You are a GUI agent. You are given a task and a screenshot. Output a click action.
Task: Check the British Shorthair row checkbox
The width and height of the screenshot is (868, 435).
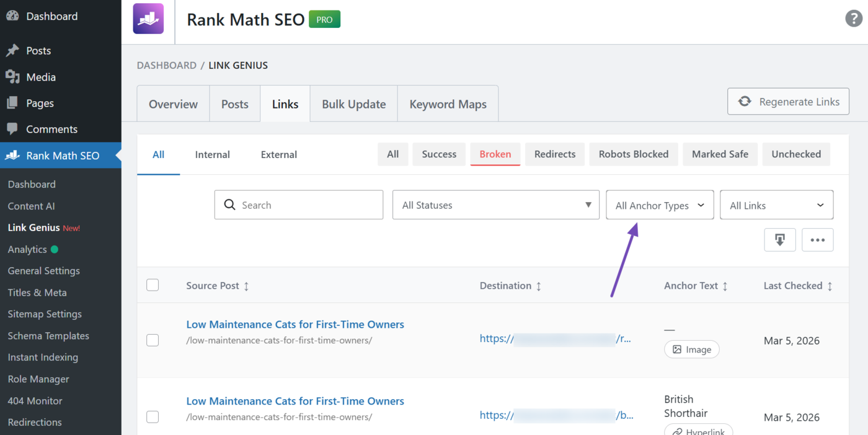(x=153, y=417)
